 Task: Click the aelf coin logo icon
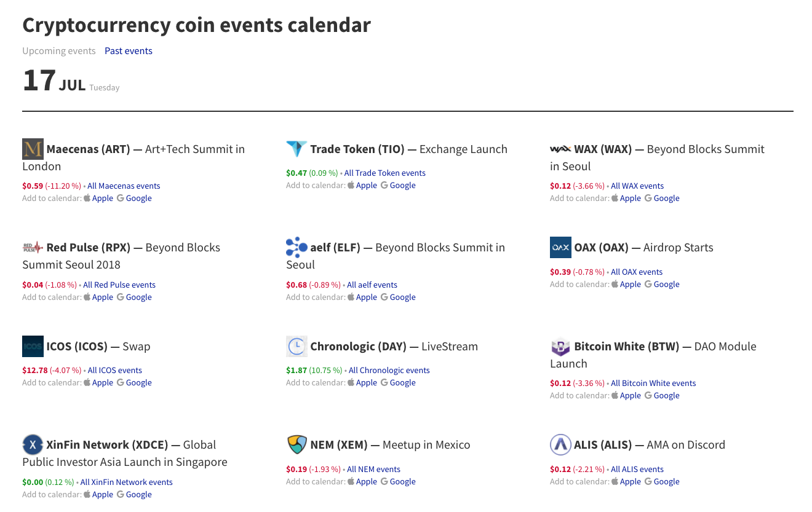tap(297, 247)
